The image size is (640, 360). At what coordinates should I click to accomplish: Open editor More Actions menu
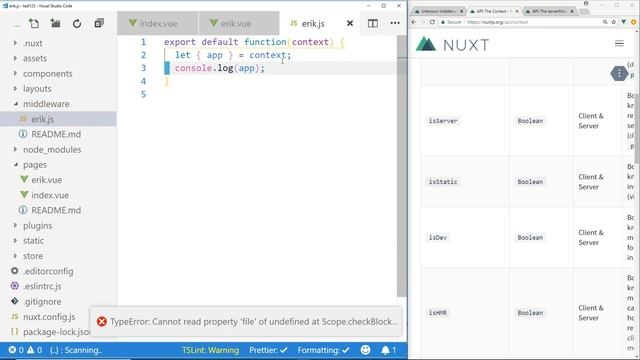(395, 23)
